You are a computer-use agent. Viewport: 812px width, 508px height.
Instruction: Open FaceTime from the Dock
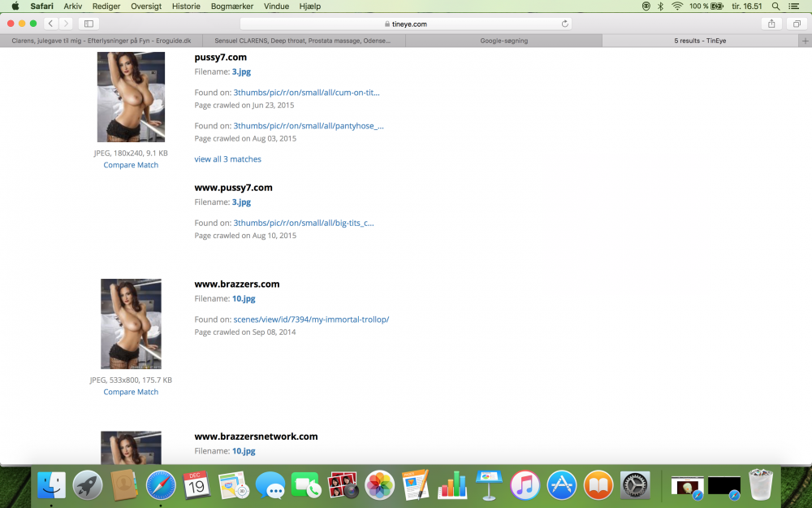[306, 486]
